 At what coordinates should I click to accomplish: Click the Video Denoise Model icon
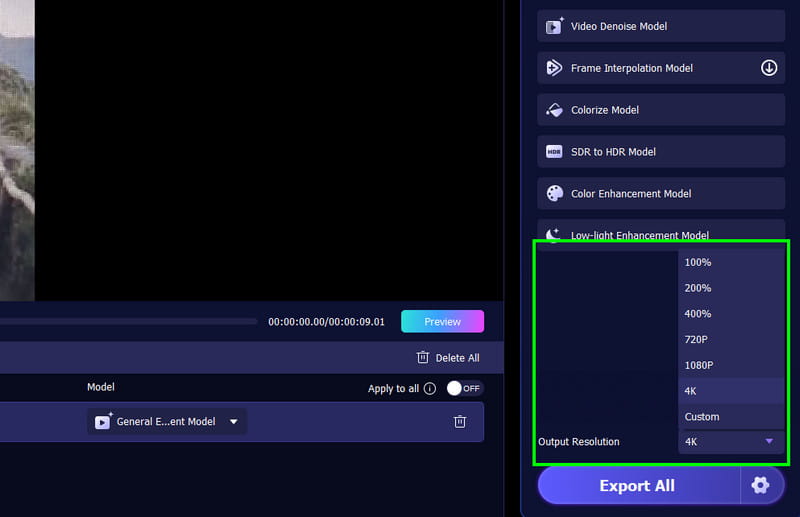[x=554, y=27]
